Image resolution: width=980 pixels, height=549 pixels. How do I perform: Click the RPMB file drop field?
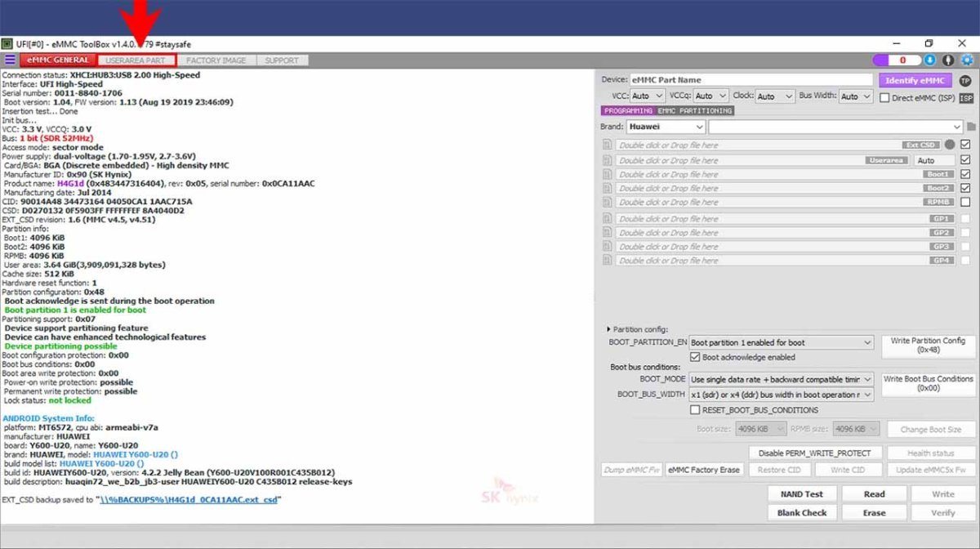[784, 202]
